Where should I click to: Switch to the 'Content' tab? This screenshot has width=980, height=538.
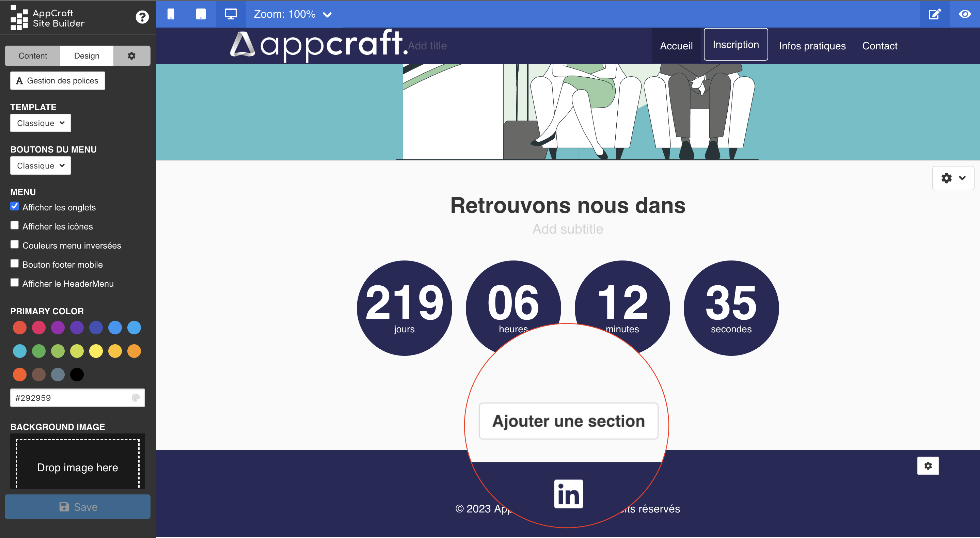pyautogui.click(x=32, y=56)
